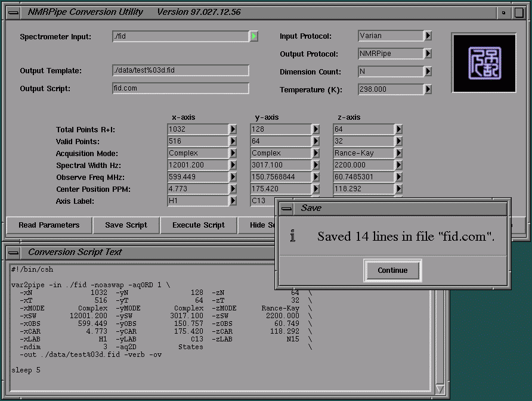
Task: Open z-axis Acquisition Mode arrow
Action: coord(398,153)
